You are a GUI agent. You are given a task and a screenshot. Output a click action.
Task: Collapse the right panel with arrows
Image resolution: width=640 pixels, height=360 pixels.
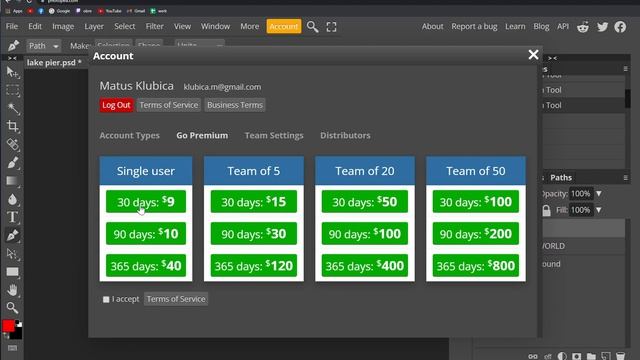[552, 58]
